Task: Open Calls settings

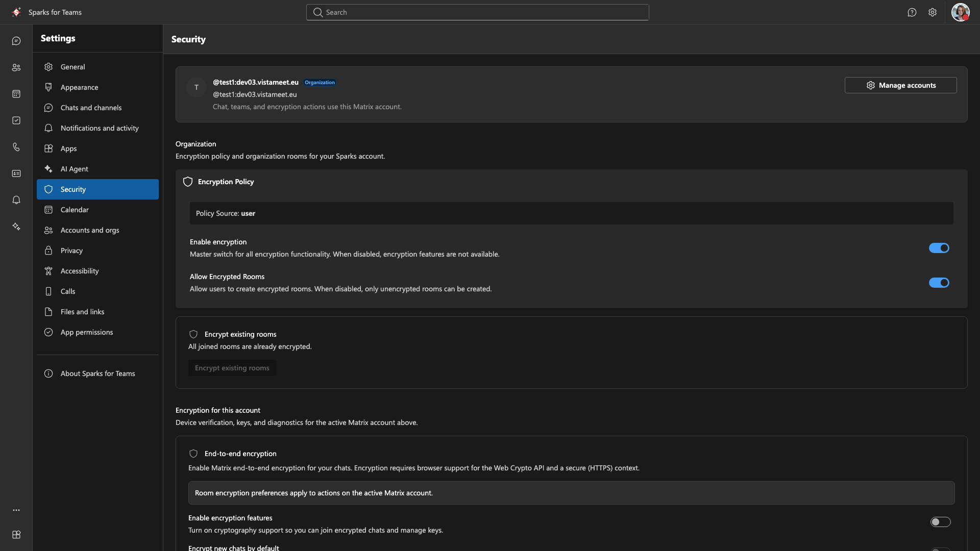Action: coord(97,291)
